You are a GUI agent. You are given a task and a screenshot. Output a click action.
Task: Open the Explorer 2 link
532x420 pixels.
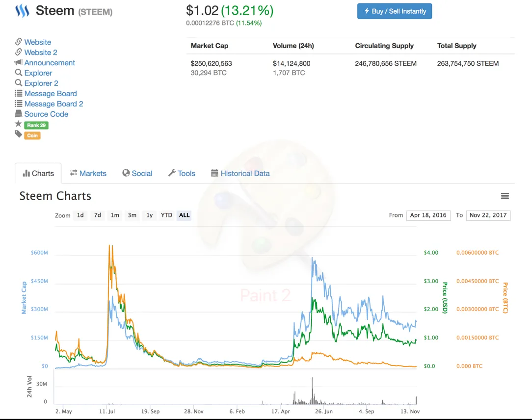pos(41,83)
